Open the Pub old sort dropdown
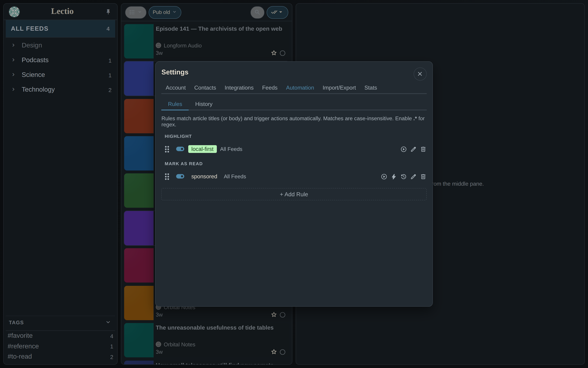Screen dimensions: 588x368 point(165,12)
